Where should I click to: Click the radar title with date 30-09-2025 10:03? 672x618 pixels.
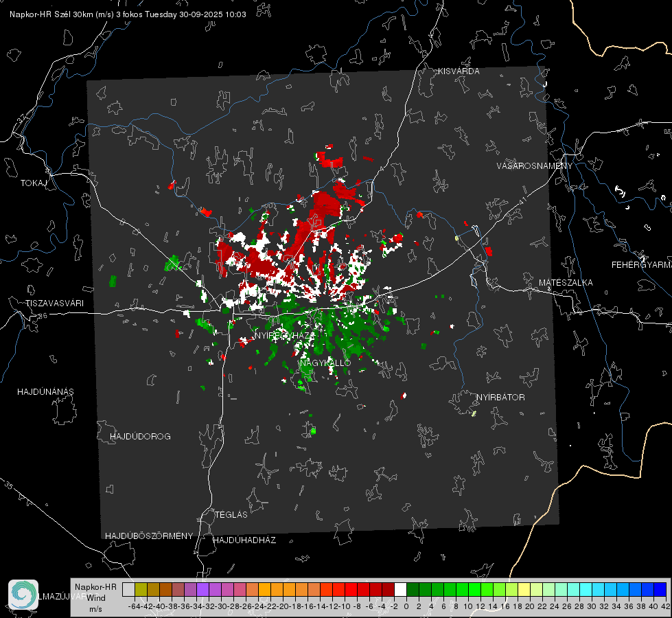128,14
